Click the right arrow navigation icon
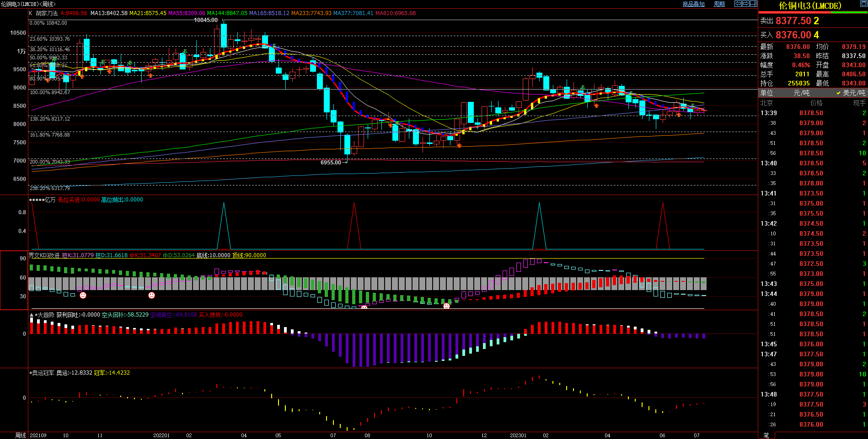 (x=745, y=4)
